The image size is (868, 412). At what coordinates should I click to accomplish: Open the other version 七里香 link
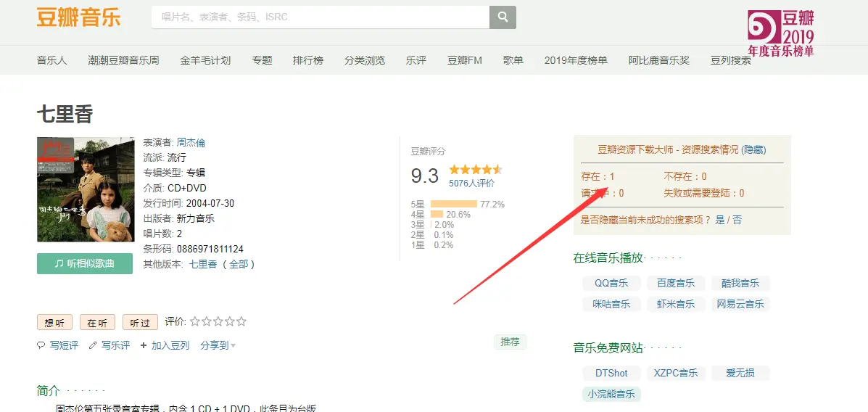click(x=203, y=264)
